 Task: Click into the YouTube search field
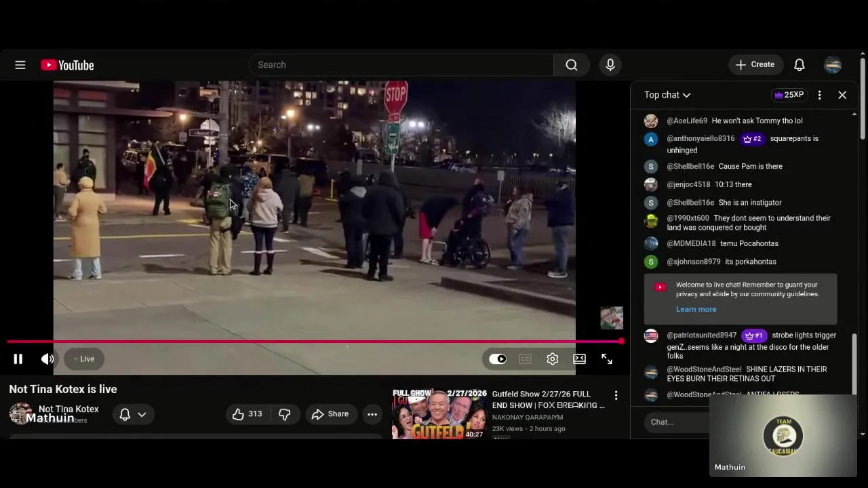tap(401, 65)
